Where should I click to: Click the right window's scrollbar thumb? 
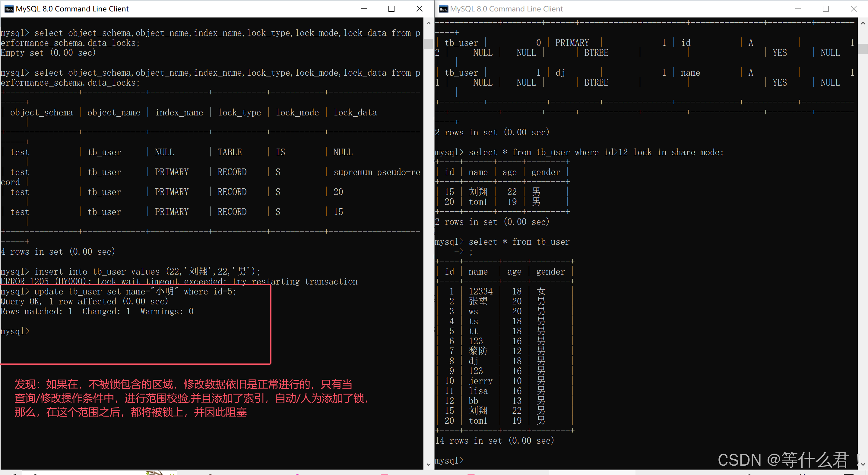[x=863, y=49]
